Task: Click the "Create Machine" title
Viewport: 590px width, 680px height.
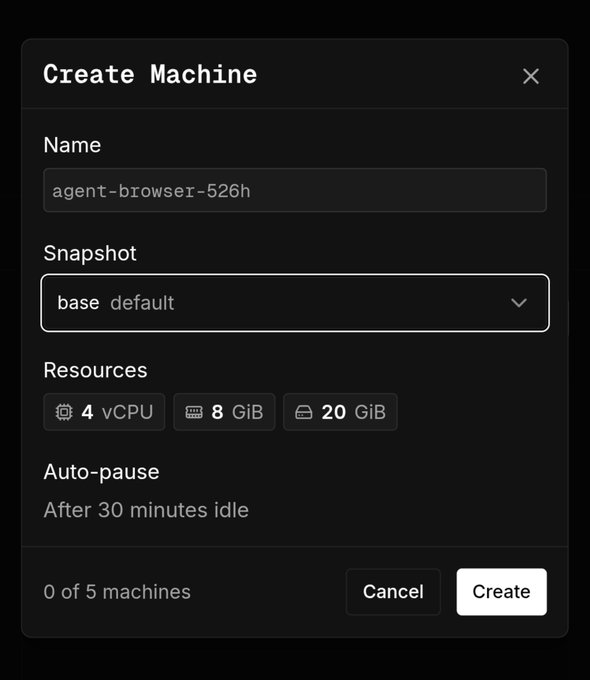Action: (x=150, y=74)
